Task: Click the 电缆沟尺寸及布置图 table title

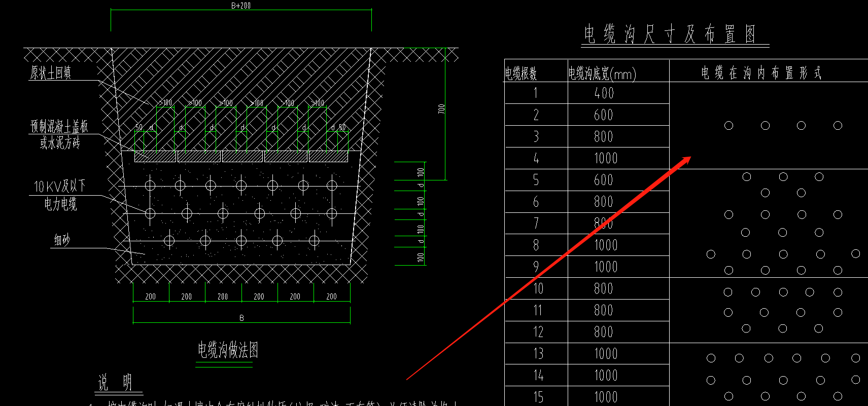Action: click(x=670, y=34)
